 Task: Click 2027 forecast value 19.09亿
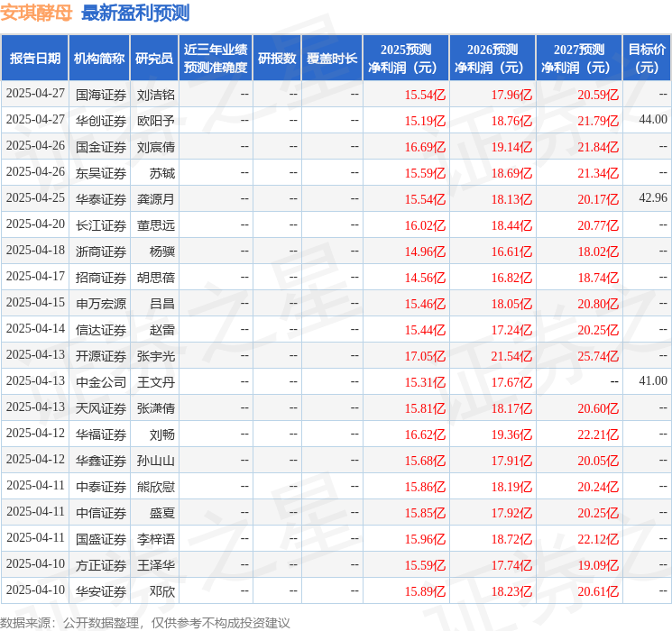(598, 565)
